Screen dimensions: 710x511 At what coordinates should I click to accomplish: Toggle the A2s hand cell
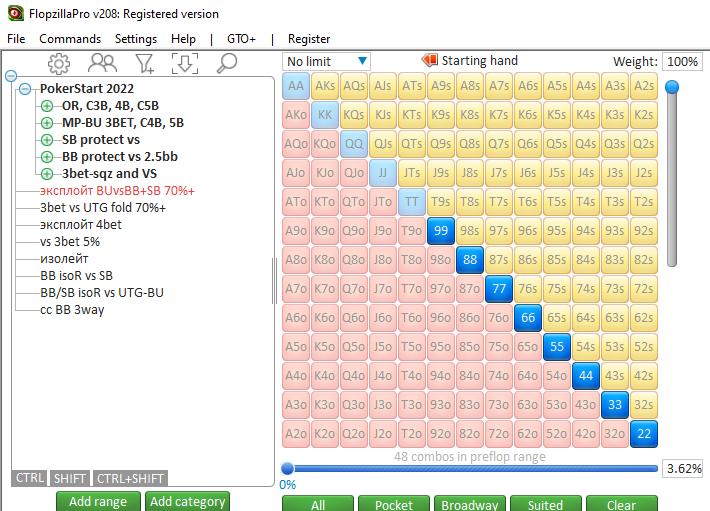643,86
